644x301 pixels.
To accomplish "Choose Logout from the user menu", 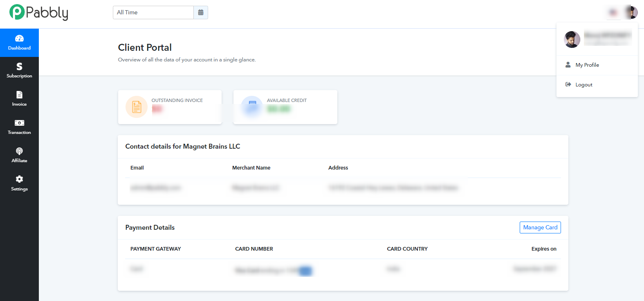I will point(597,85).
